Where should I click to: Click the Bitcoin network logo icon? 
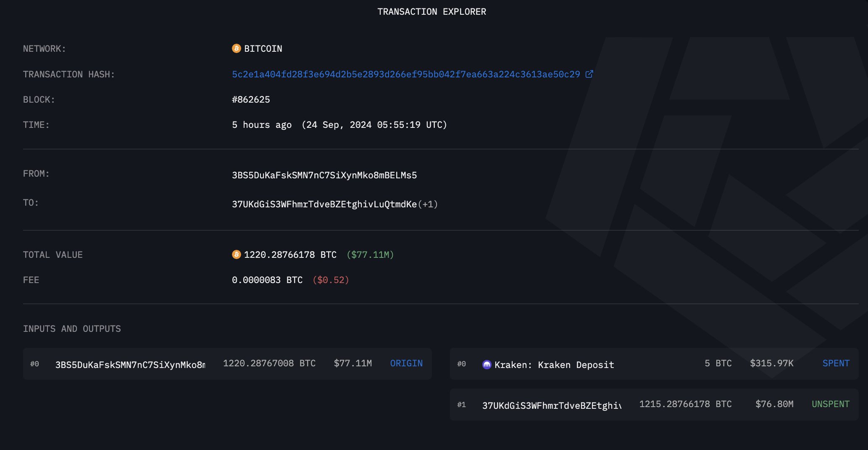[237, 48]
